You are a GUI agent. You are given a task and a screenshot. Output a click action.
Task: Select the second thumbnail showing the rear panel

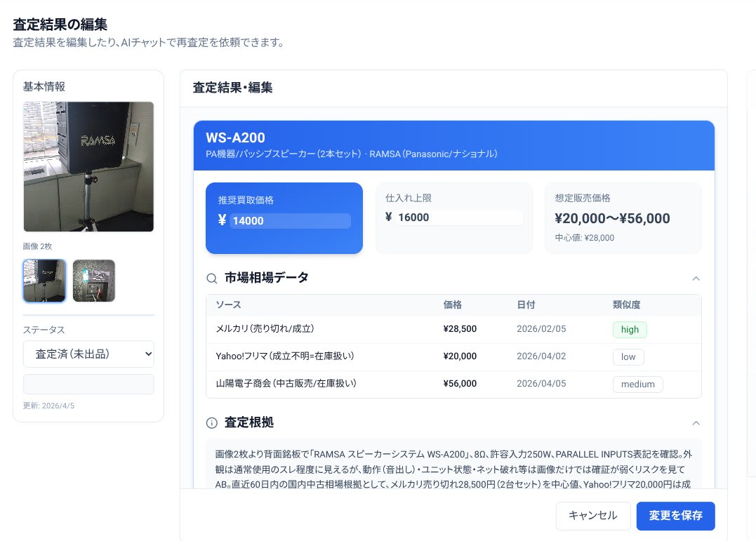click(x=94, y=281)
